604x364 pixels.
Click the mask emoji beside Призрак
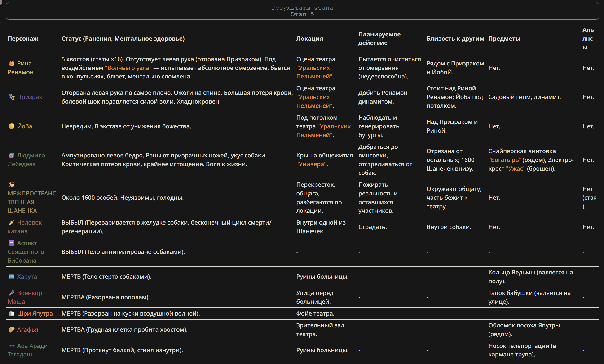(x=12, y=97)
